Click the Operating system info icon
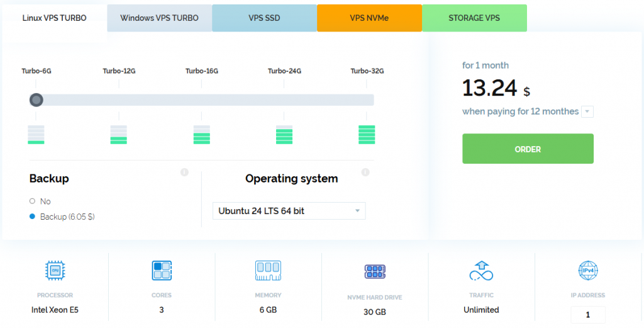644x328 pixels. [365, 172]
